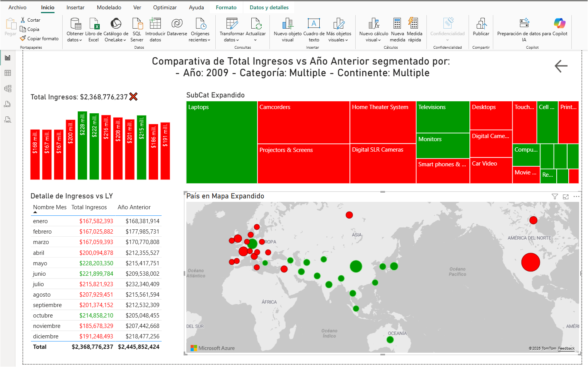Add a Cuadro de texto

coord(314,30)
